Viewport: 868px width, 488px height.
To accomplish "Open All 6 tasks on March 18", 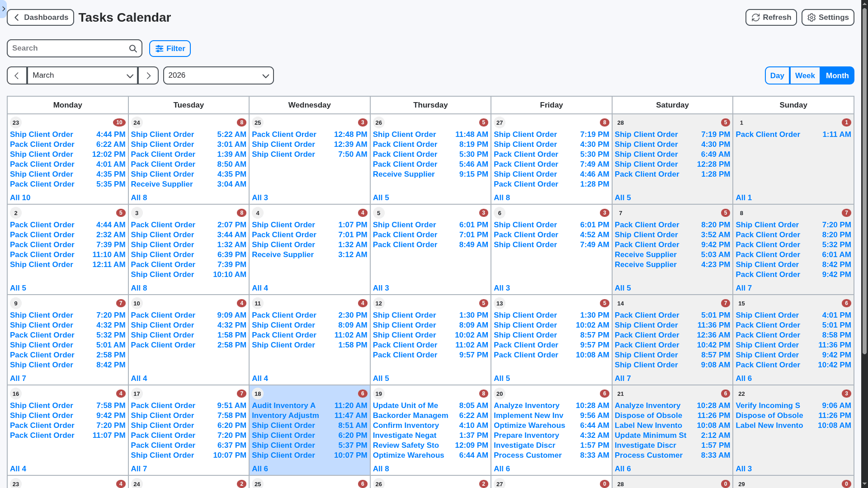I will pos(260,469).
